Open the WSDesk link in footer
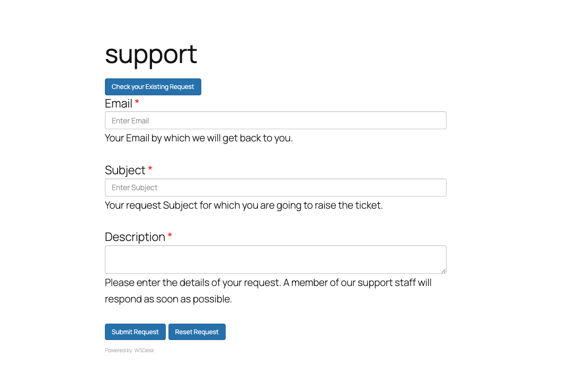Screen dimensions: 588x366 [x=144, y=351]
